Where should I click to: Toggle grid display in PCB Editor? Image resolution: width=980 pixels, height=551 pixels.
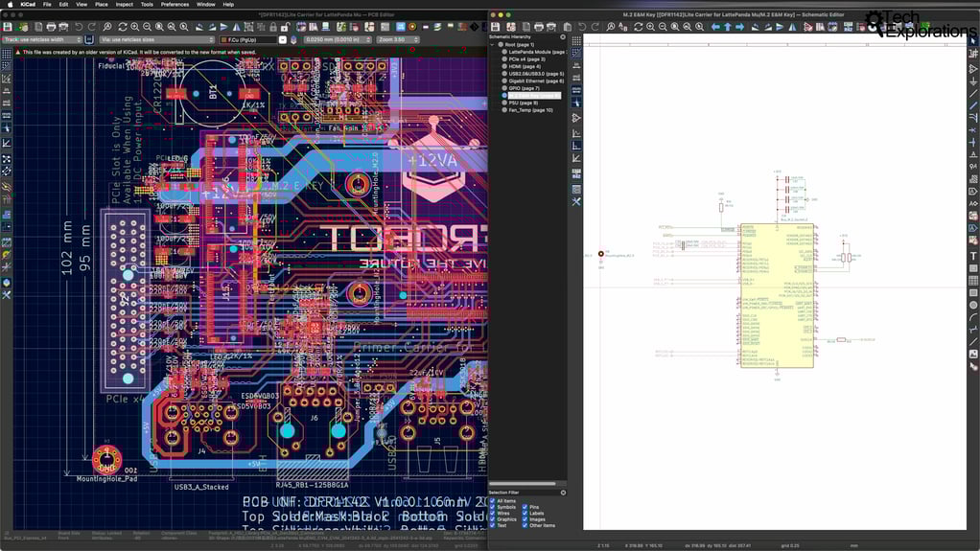(7, 54)
